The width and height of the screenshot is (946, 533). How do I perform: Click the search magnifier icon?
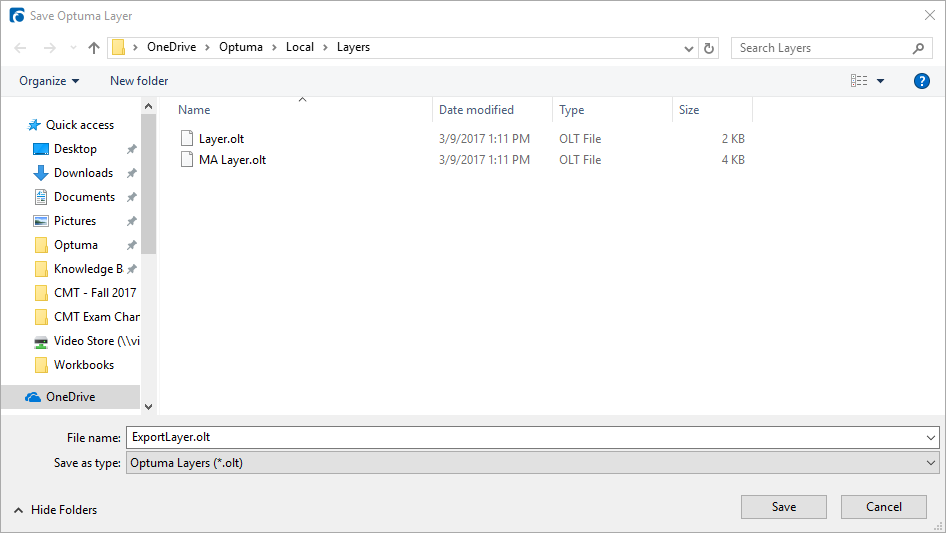tap(918, 48)
